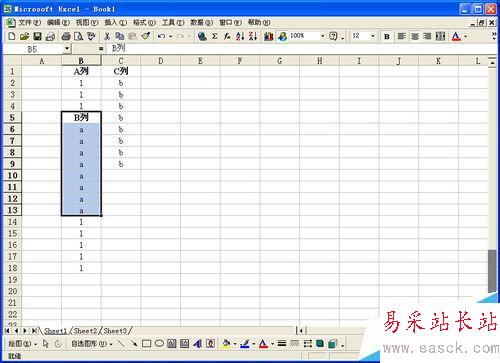
Task: Click the Select Objects pointer icon
Action: (x=46, y=343)
